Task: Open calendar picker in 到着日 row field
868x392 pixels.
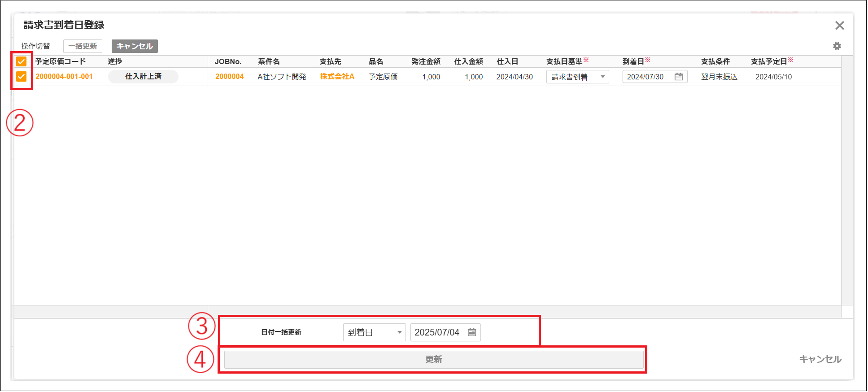Action: (x=678, y=77)
